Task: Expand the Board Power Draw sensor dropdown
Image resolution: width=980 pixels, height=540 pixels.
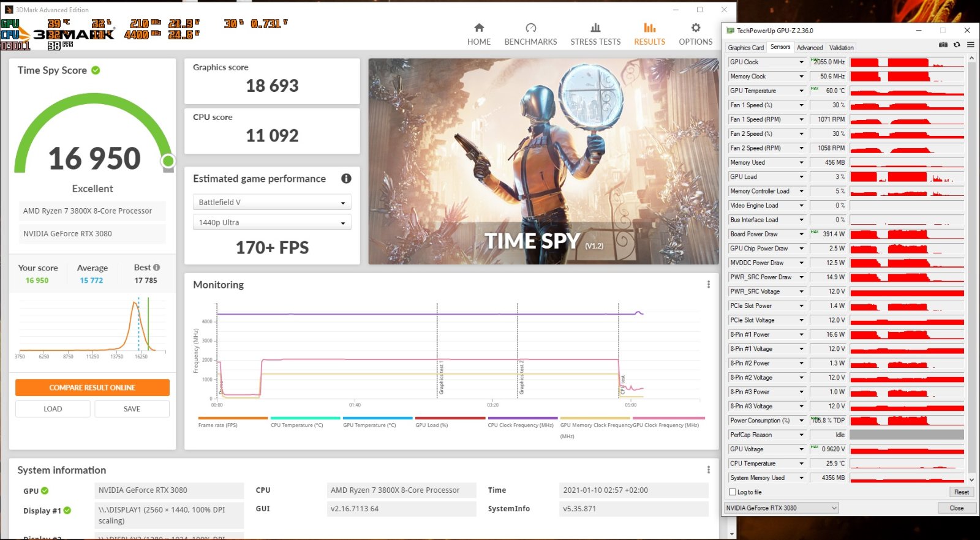Action: pyautogui.click(x=801, y=234)
